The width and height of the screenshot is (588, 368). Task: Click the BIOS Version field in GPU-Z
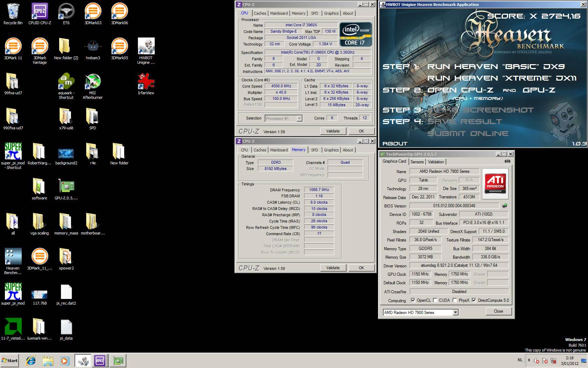pos(454,206)
